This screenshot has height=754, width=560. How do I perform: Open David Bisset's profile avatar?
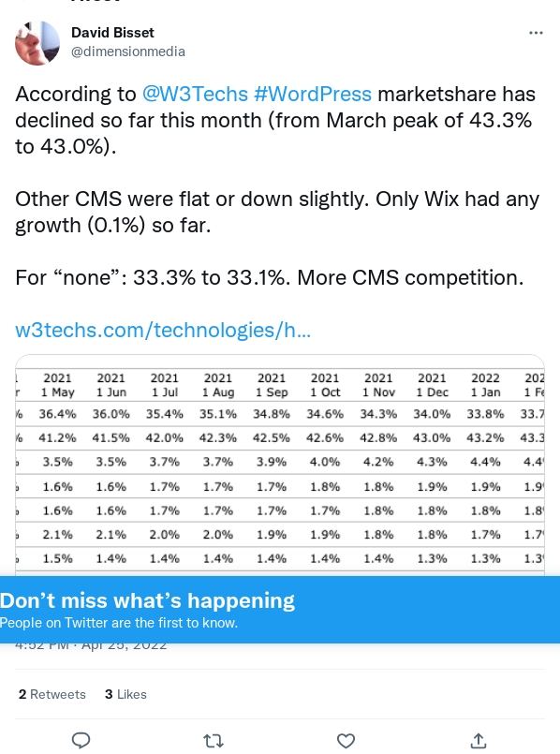pyautogui.click(x=37, y=43)
